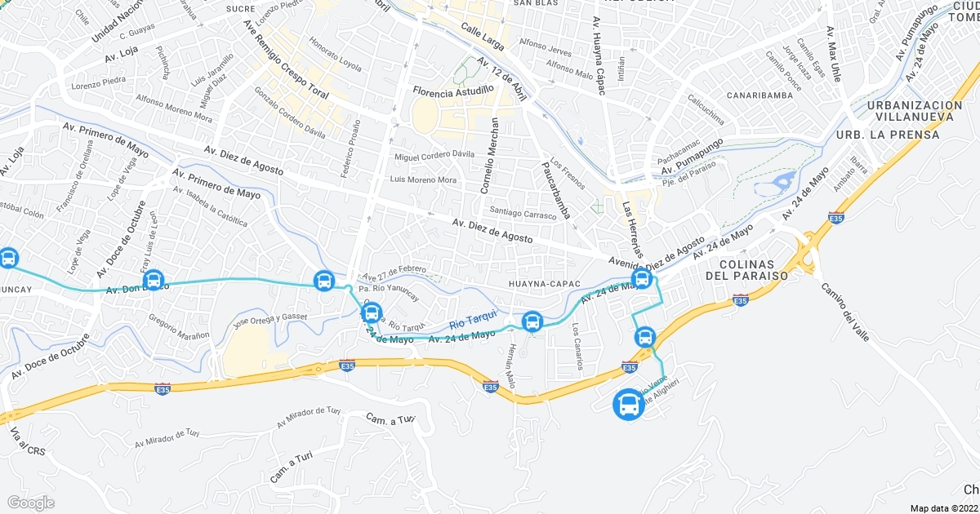Screen dimensions: 980x514
Task: Click the Map data ©2022 attribution text
Action: pyautogui.click(x=944, y=507)
